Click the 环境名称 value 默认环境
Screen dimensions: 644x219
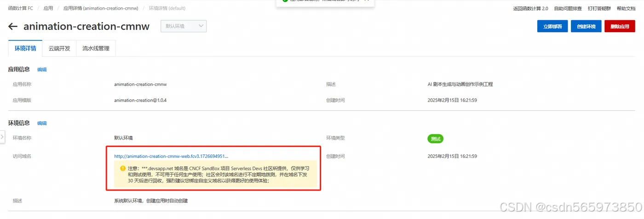tap(124, 138)
